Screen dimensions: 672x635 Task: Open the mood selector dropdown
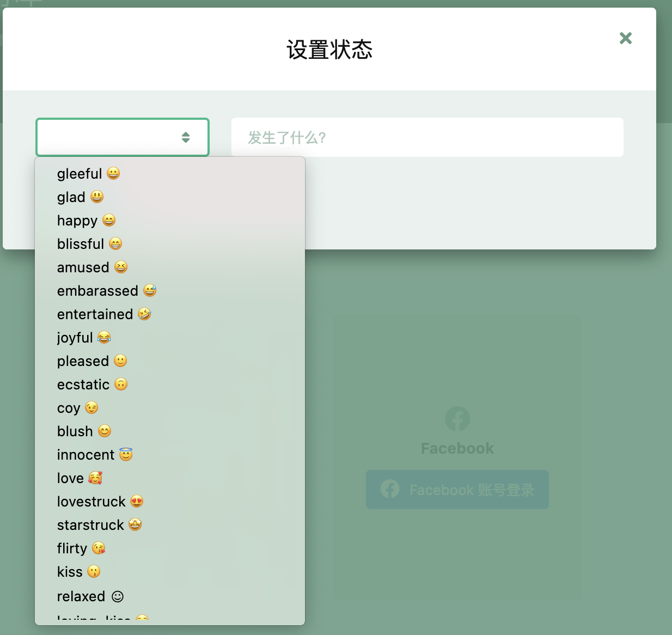tap(122, 137)
